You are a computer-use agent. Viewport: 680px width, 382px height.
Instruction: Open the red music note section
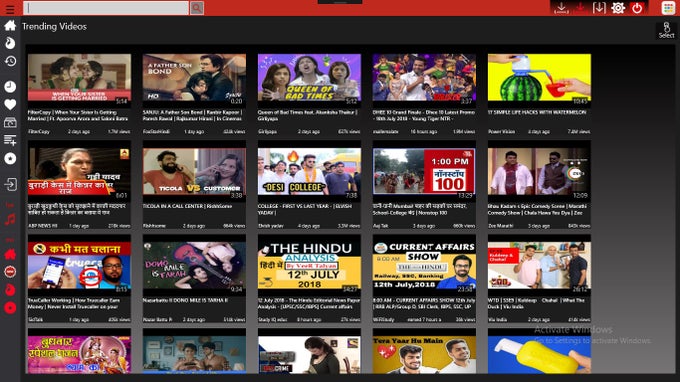(x=10, y=219)
